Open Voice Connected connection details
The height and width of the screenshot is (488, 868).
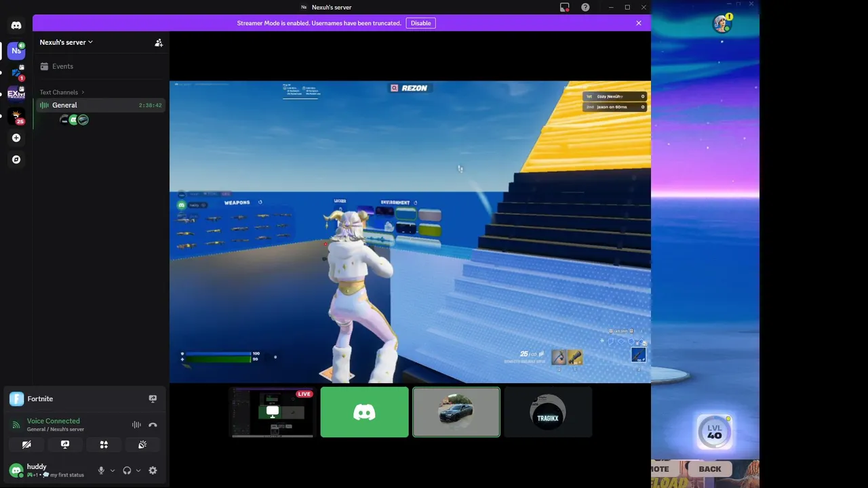(x=54, y=421)
